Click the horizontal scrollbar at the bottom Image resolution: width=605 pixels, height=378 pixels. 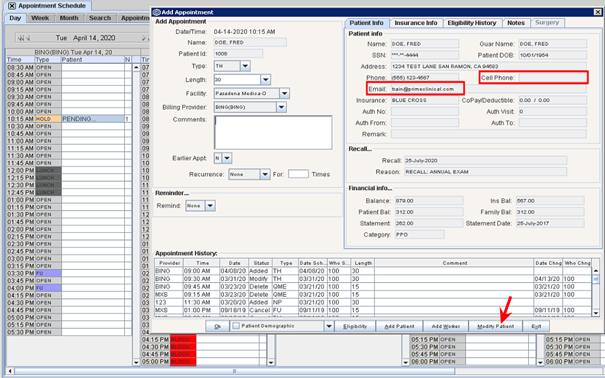[x=234, y=371]
